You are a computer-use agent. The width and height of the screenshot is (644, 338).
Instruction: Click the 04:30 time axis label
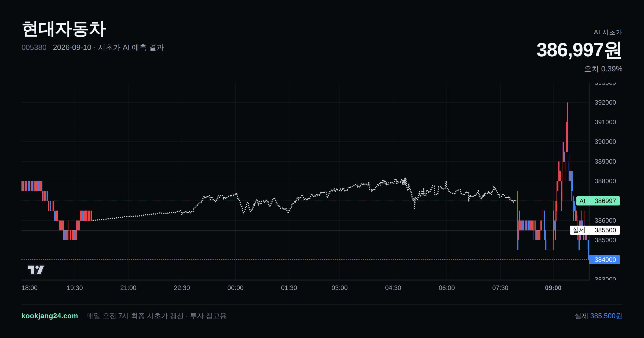393,288
